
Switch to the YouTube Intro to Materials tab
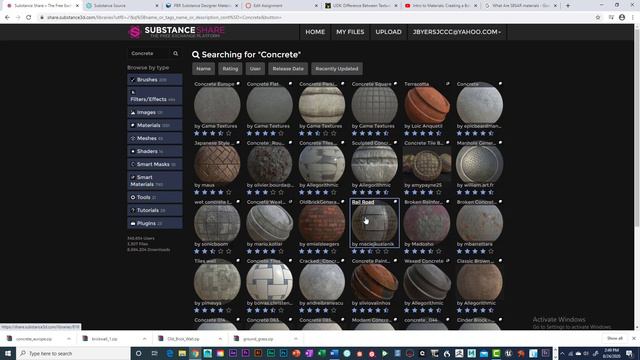point(441,6)
